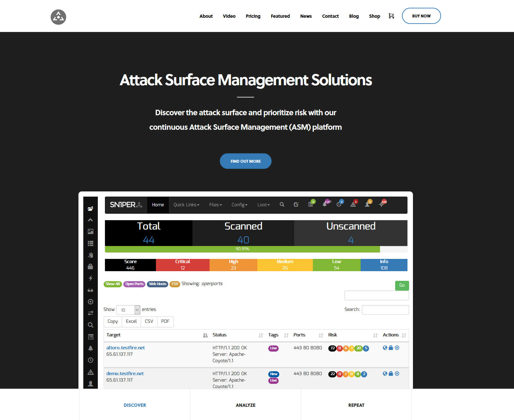Toggle the Web Hosts filter tag

(158, 284)
